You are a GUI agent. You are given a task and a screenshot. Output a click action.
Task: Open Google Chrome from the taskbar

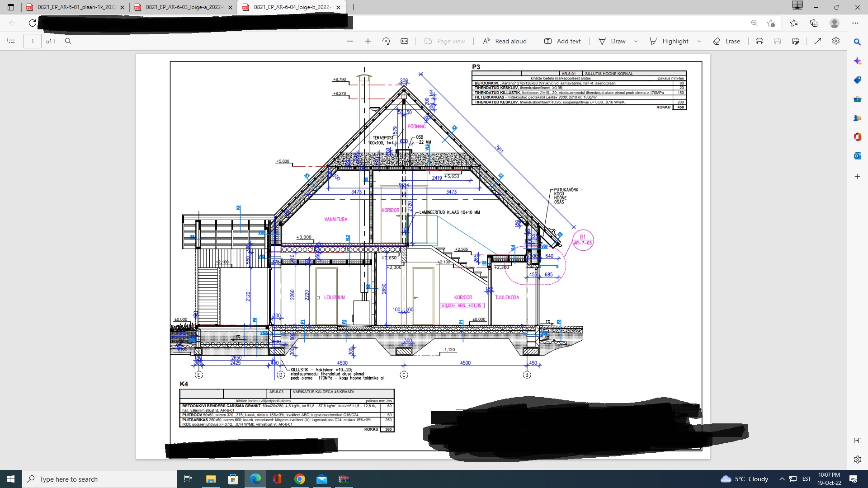[300, 479]
